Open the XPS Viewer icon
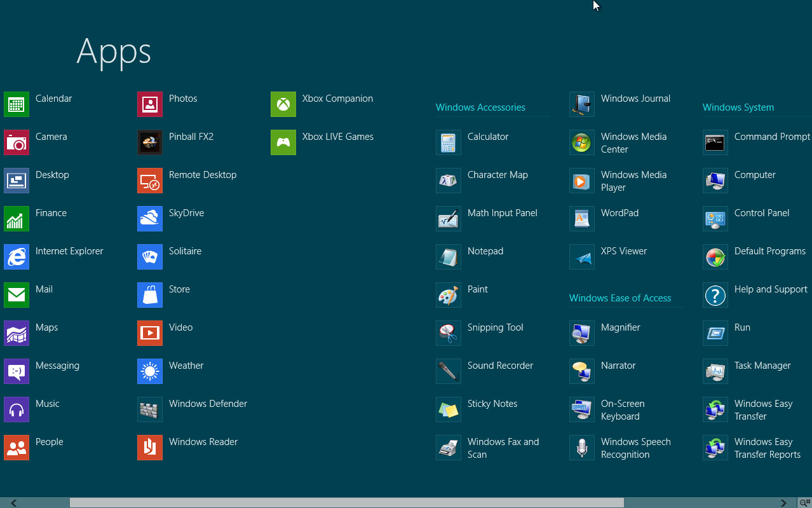 [x=582, y=257]
